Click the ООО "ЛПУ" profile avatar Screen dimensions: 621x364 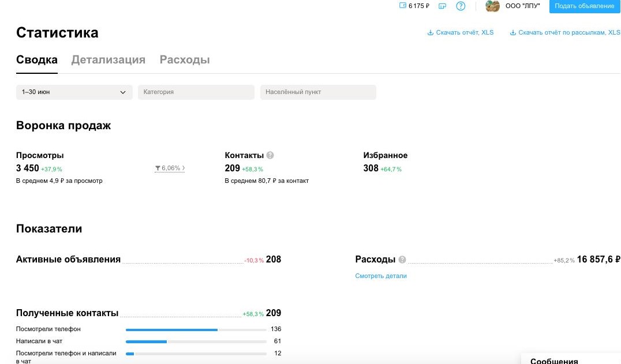[x=492, y=6]
